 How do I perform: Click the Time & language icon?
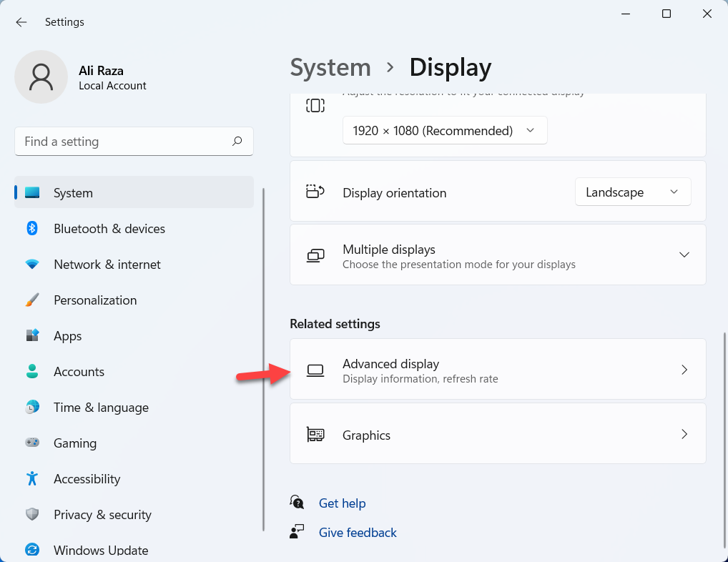point(32,407)
